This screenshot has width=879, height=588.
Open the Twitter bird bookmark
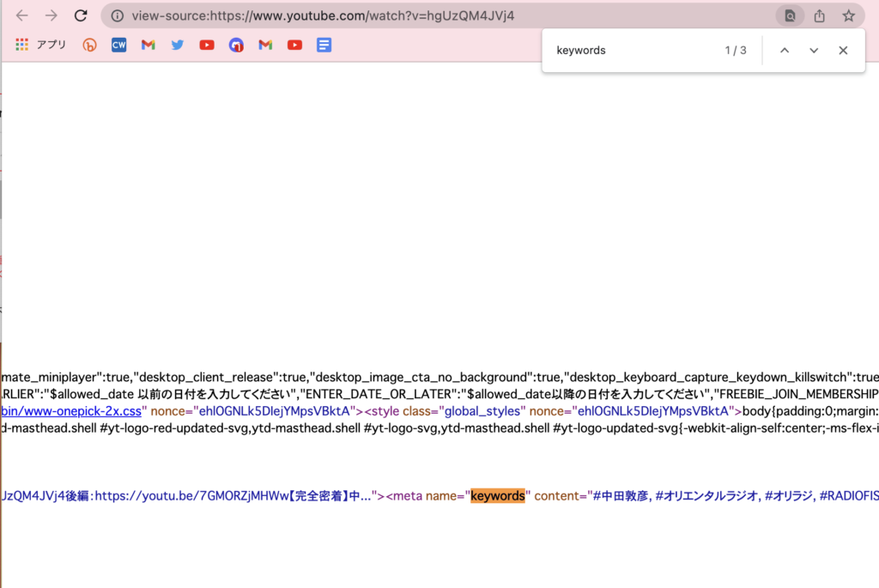[x=178, y=45]
